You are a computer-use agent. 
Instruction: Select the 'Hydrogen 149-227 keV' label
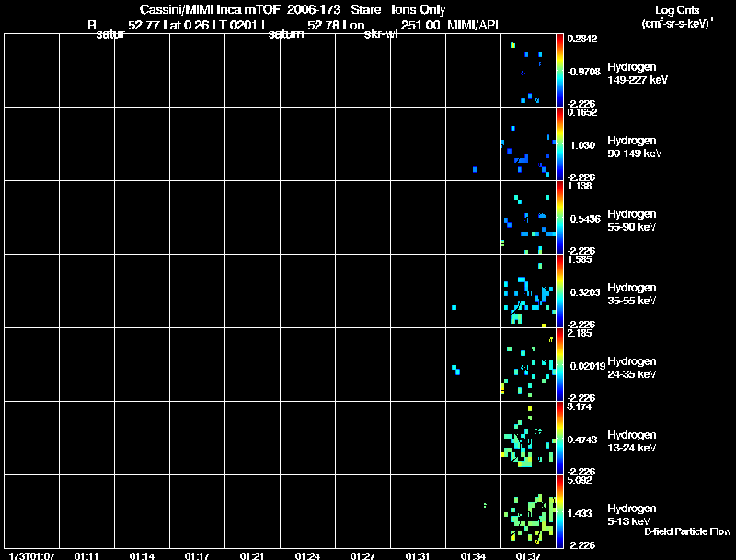[638, 74]
